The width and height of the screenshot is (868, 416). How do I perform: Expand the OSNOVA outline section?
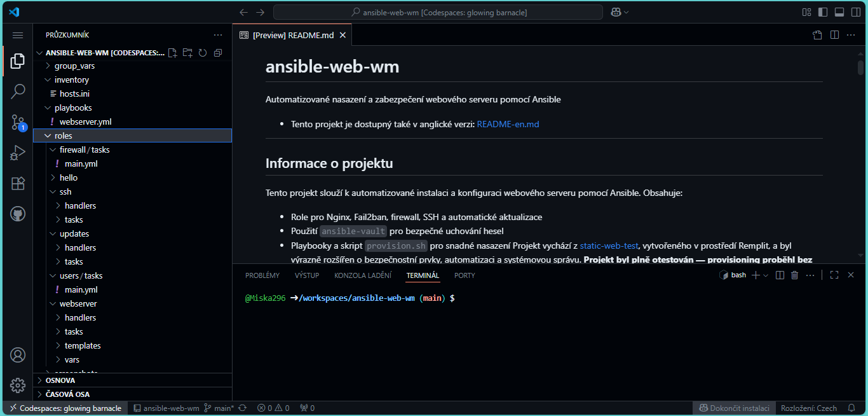pos(133,380)
